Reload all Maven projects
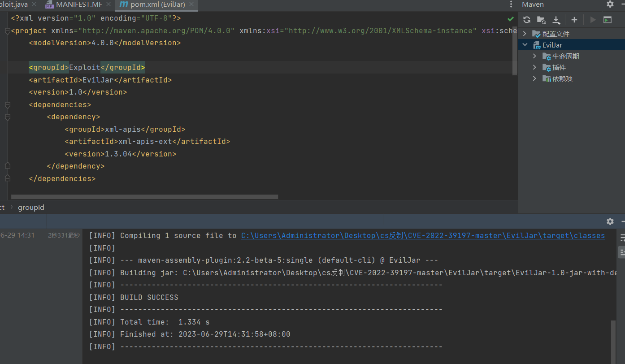The image size is (625, 364). [x=527, y=20]
